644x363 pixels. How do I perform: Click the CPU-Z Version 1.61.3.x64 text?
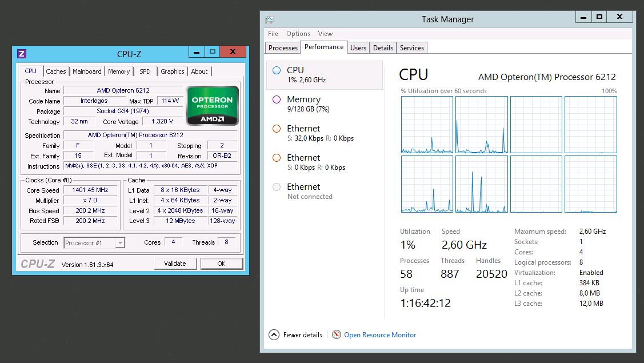click(x=87, y=264)
